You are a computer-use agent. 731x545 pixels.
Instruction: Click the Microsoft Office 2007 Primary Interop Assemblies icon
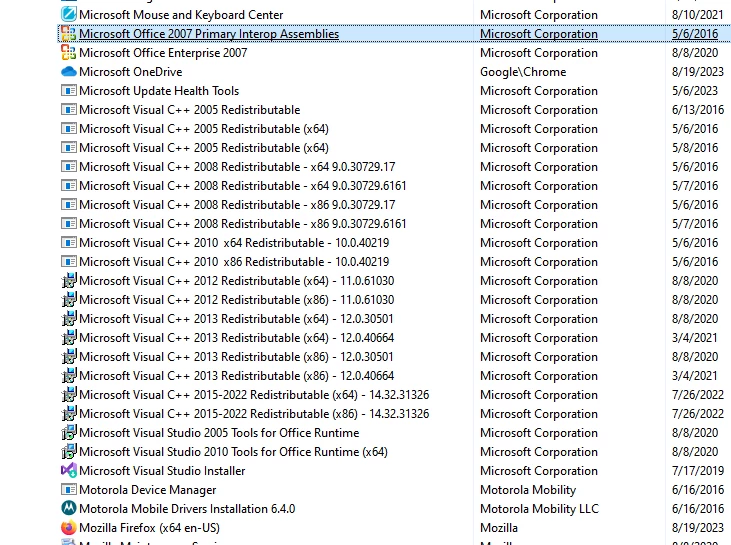tap(69, 34)
